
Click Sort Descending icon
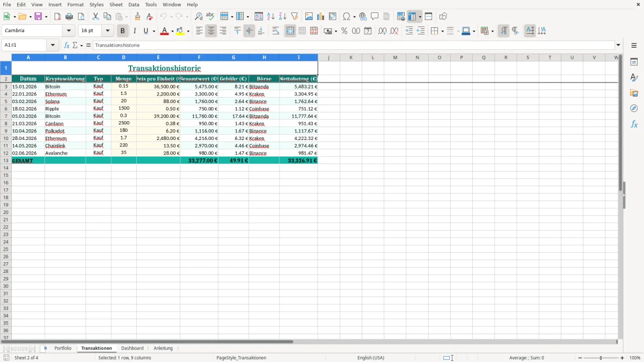(283, 17)
